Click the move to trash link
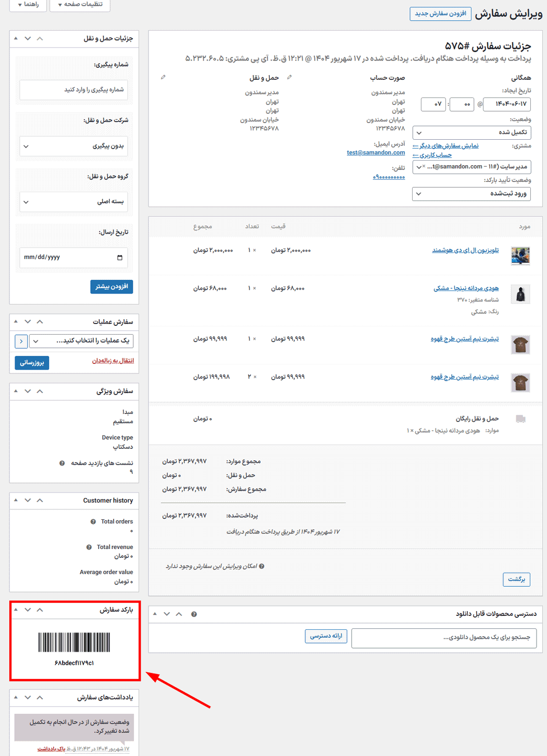Viewport: 547px width, 756px height. click(x=113, y=361)
